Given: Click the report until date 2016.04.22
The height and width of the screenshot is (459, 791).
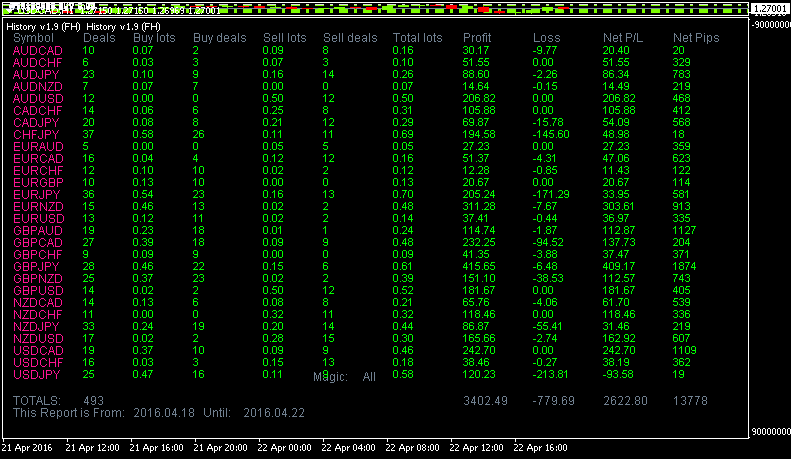Looking at the screenshot, I should pyautogui.click(x=272, y=411).
